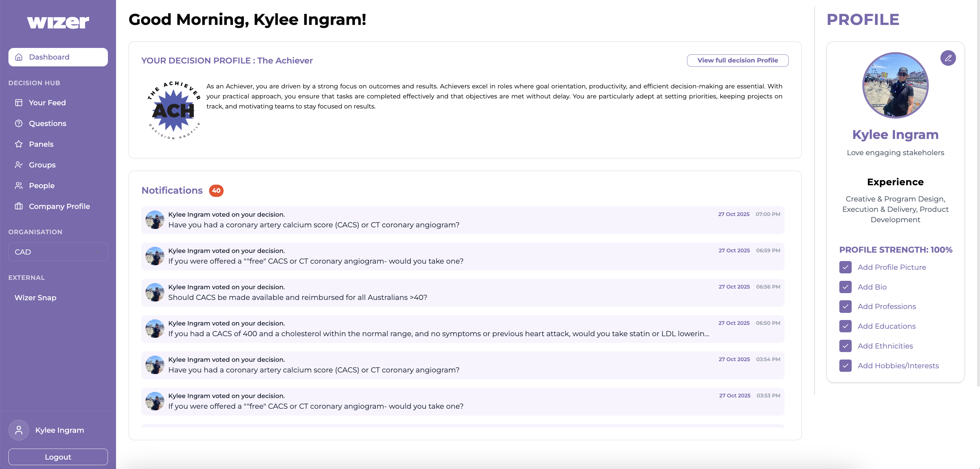
Task: Open the CAD organisation dropdown
Action: (58, 252)
